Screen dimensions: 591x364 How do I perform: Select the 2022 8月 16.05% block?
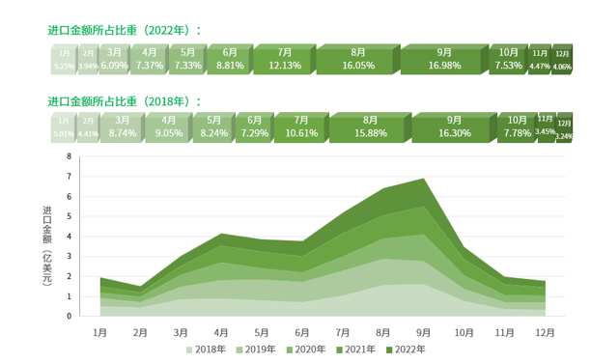(x=358, y=59)
